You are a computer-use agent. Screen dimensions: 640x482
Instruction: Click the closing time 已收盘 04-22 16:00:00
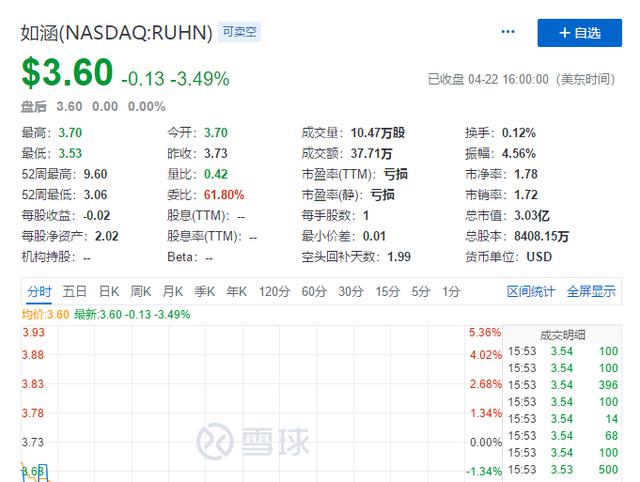coord(521,79)
